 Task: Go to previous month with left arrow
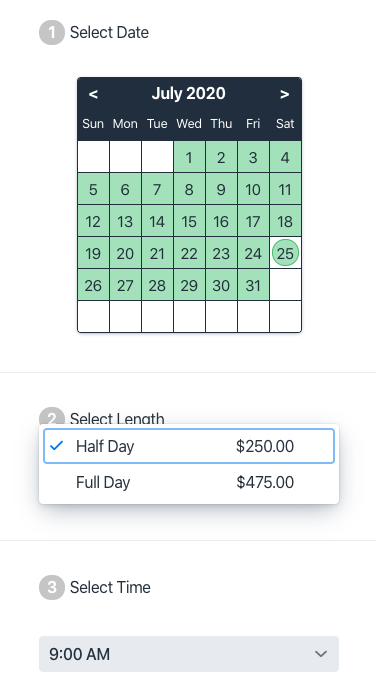(93, 94)
